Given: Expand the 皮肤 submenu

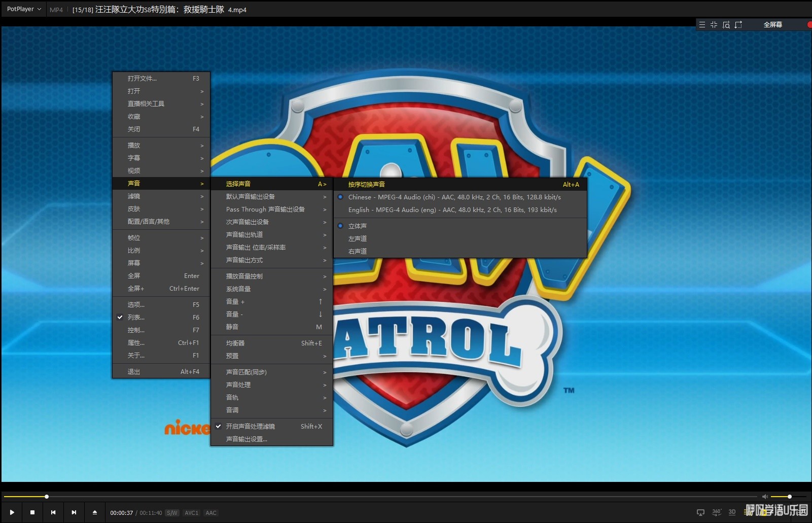Looking at the screenshot, I should pos(161,208).
